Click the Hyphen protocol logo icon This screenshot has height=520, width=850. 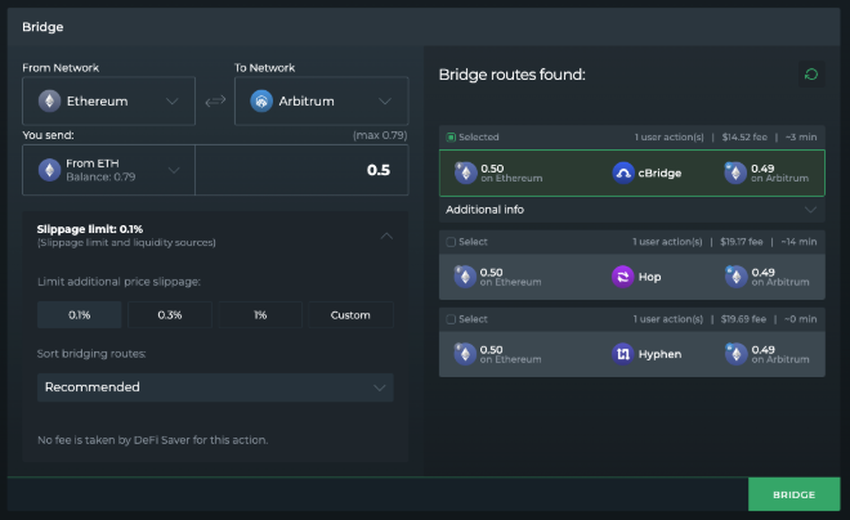623,354
